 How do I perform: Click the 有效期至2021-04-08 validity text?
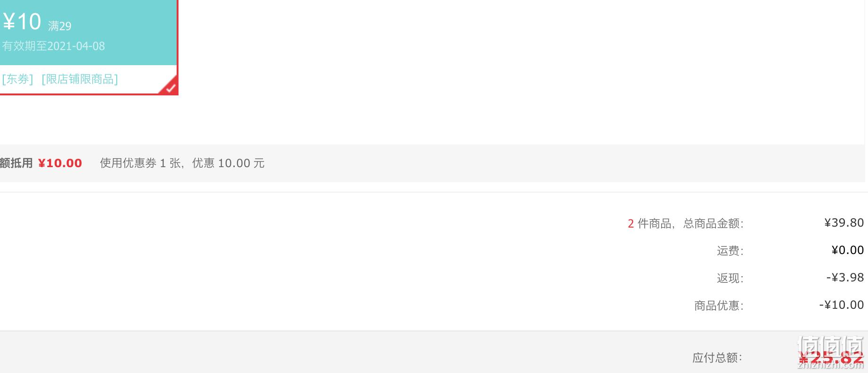[53, 46]
